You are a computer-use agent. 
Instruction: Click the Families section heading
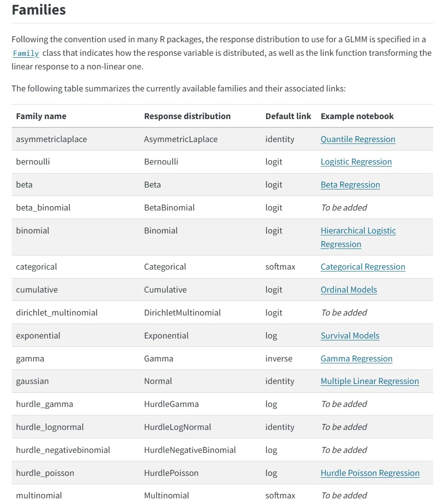click(x=38, y=10)
